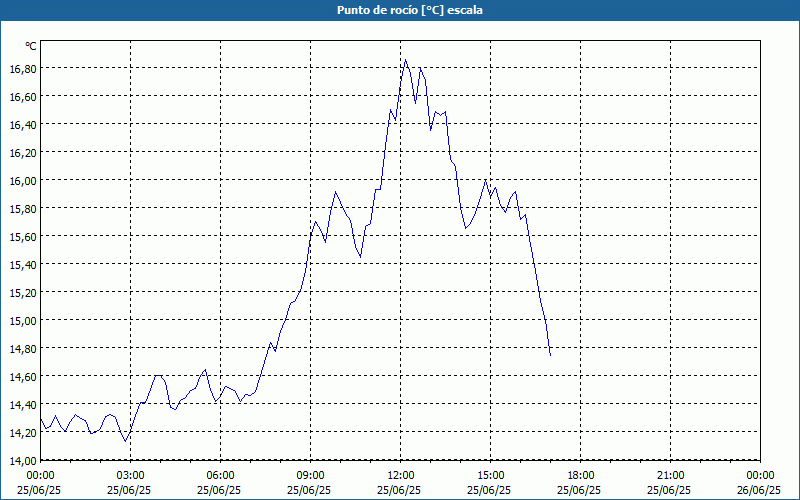Click the 06:00 time axis label
The height and width of the screenshot is (500, 800).
[220, 476]
